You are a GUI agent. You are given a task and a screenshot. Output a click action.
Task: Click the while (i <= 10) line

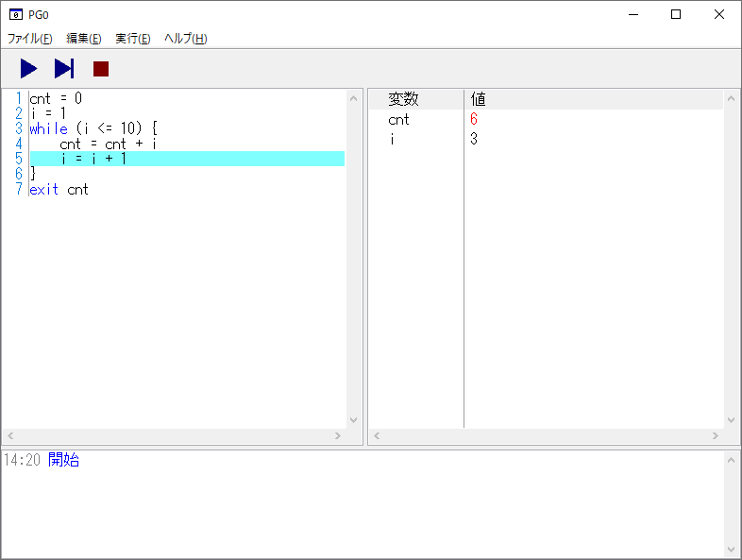click(x=93, y=128)
